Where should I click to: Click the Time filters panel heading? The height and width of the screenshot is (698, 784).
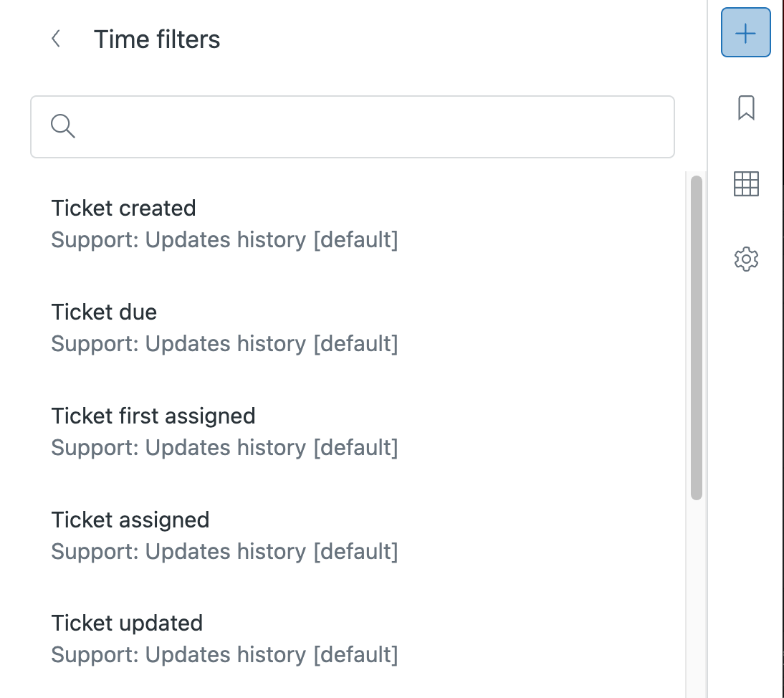click(157, 39)
